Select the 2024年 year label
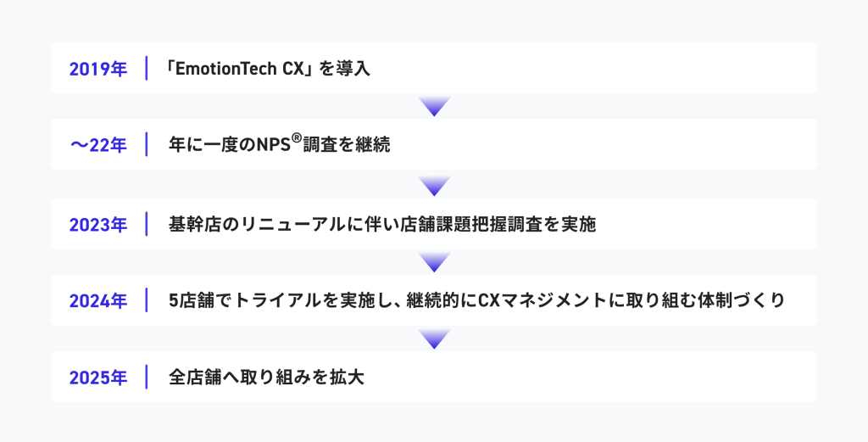This screenshot has width=868, height=442. 98,300
